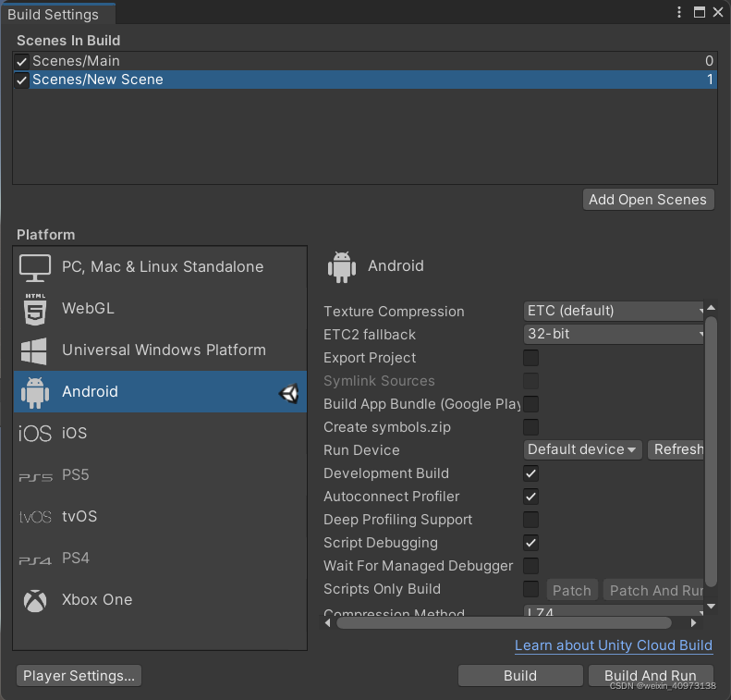Click the large Android icon in settings header
The image size is (731, 700).
point(342,266)
